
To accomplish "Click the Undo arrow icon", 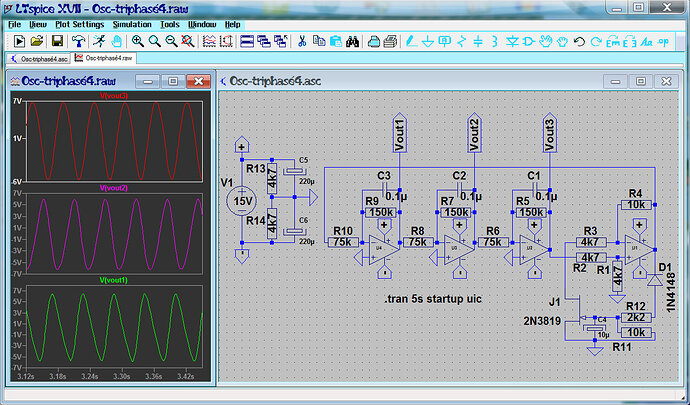I will point(580,41).
